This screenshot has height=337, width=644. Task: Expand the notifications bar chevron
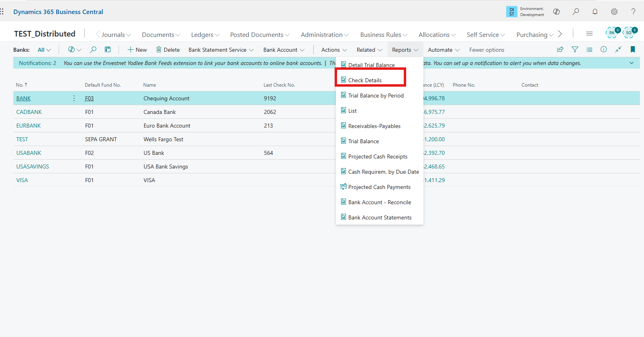pos(632,63)
